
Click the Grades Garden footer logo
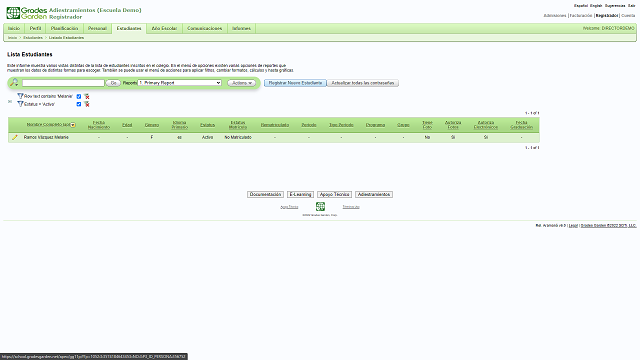[320, 207]
